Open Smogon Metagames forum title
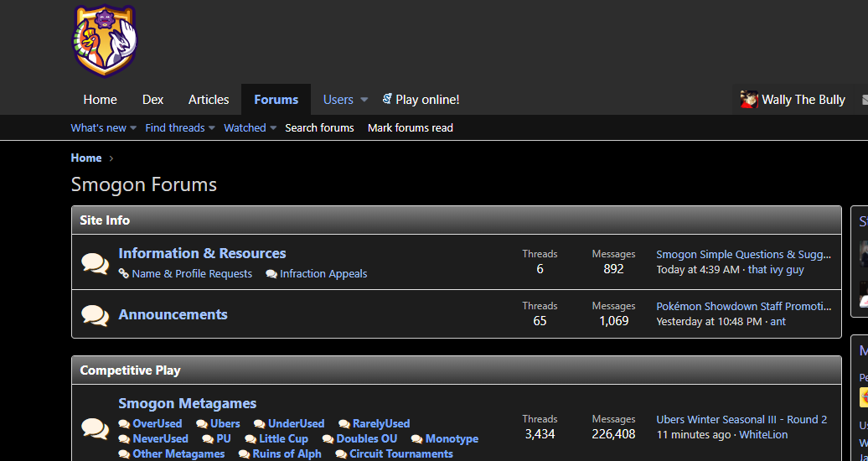 click(187, 403)
